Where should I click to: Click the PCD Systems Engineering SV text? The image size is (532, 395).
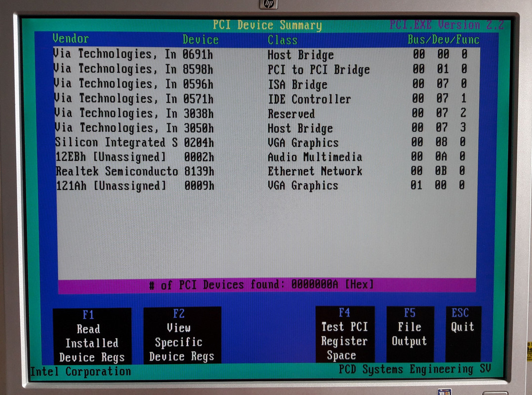coord(414,369)
